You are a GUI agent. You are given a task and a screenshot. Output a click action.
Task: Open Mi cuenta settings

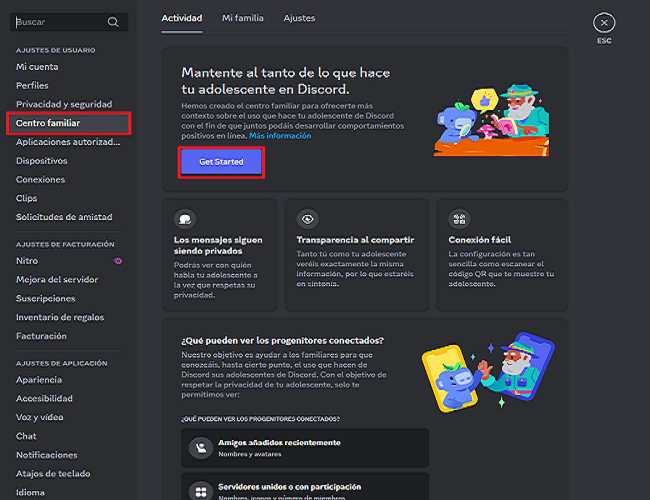click(37, 66)
